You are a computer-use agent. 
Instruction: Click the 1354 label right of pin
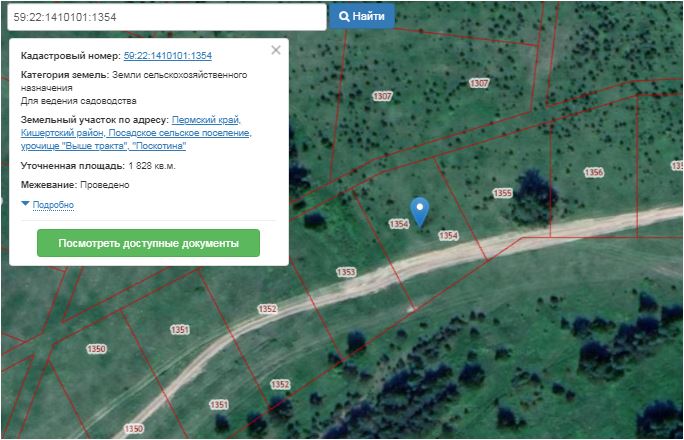pyautogui.click(x=448, y=235)
